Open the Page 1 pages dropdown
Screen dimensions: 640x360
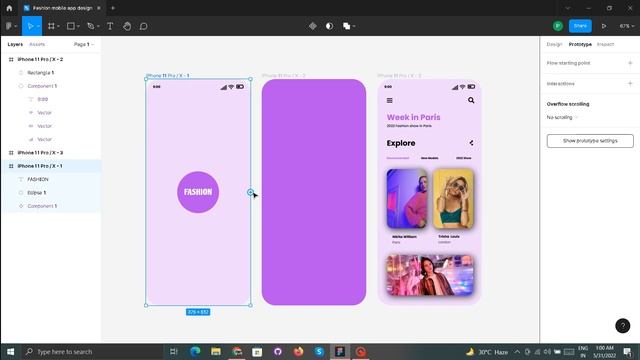(x=84, y=44)
